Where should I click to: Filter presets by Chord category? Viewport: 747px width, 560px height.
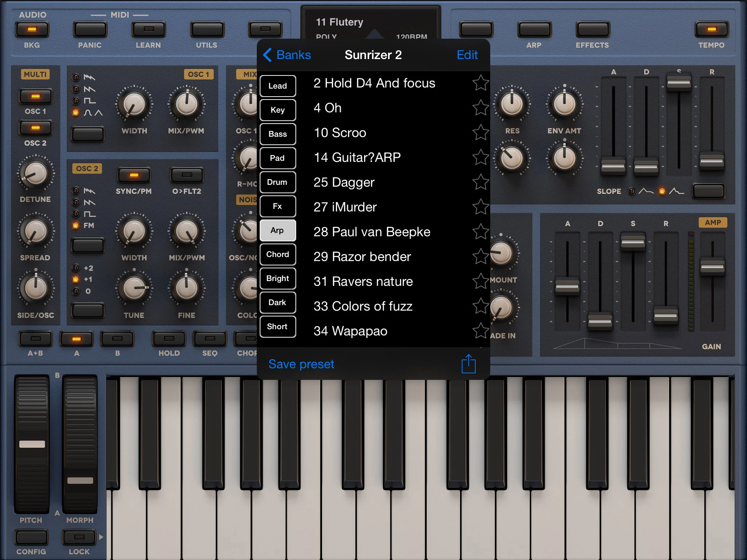(278, 254)
